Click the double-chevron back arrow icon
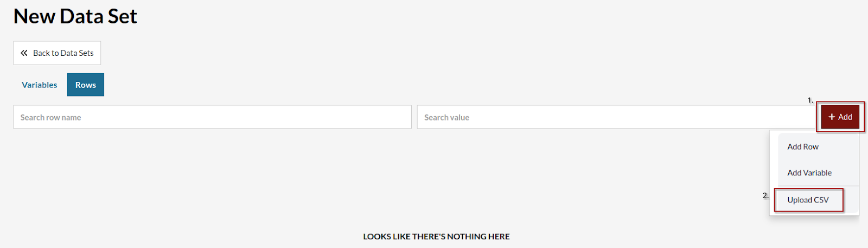Screen dimensions: 868x248 pyautogui.click(x=24, y=53)
